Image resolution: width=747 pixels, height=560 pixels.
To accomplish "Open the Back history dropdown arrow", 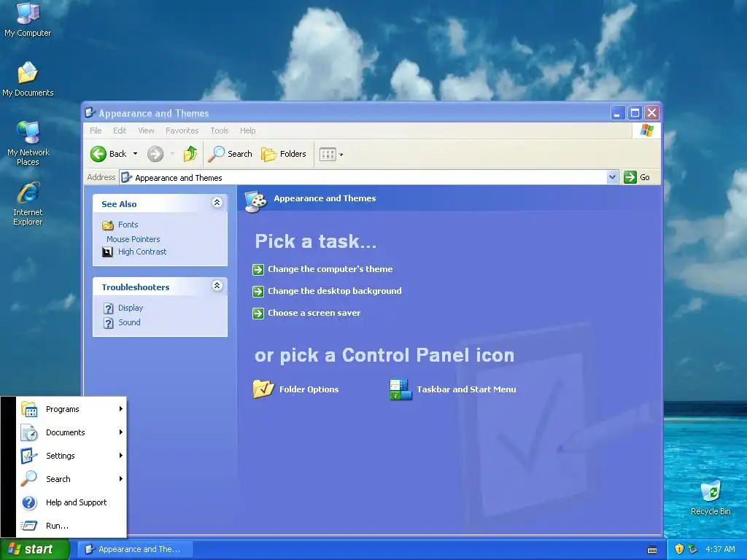I will [x=135, y=154].
